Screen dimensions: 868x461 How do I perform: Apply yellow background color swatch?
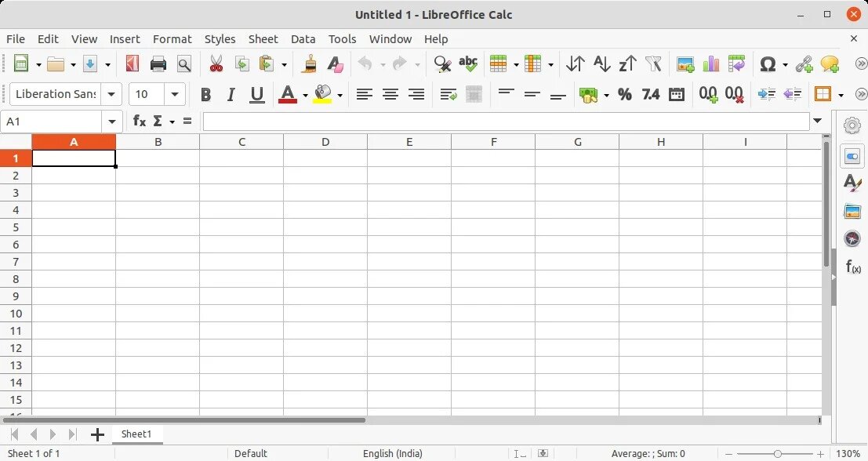322,95
